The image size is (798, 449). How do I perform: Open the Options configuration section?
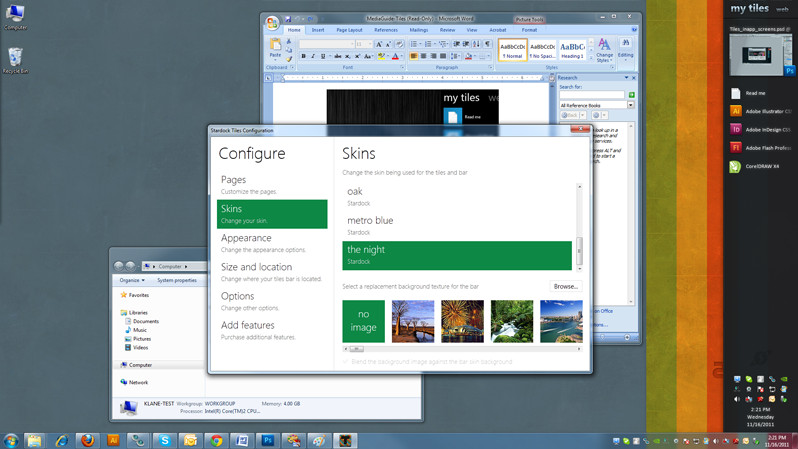272,301
